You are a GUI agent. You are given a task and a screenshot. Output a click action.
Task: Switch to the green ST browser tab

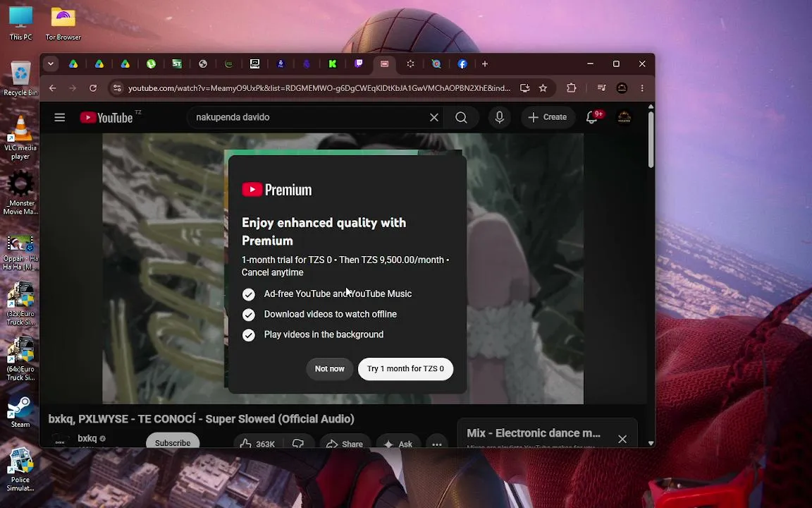pos(177,64)
